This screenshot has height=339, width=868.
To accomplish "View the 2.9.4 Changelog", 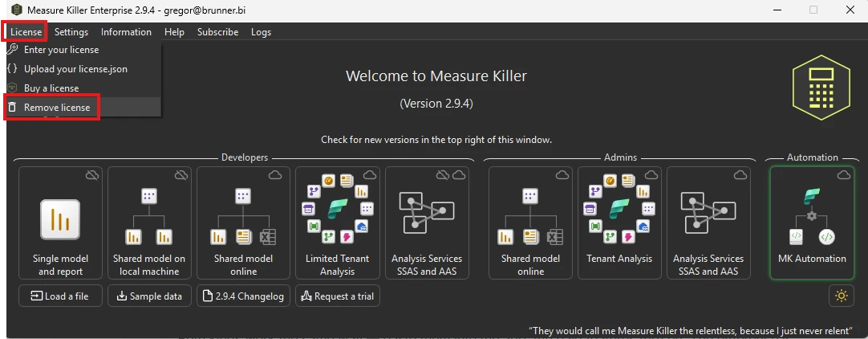I will [244, 296].
